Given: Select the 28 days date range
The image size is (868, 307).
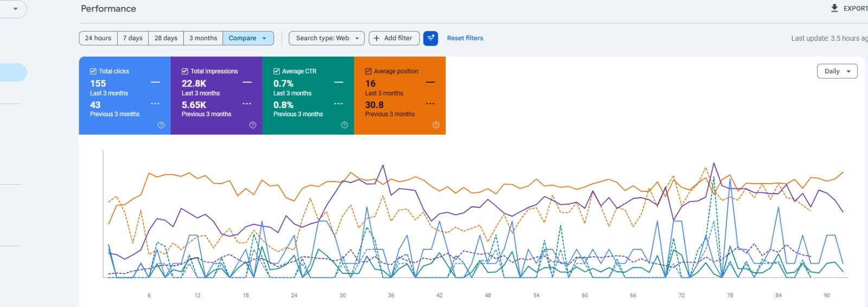Looking at the screenshot, I should [x=166, y=38].
